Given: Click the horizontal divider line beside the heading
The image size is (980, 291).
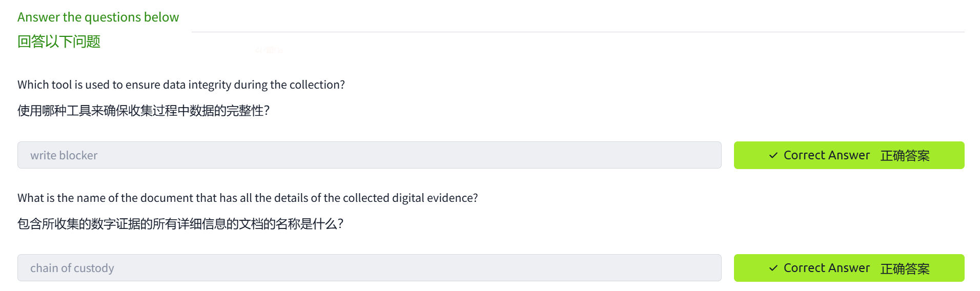Looking at the screenshot, I should (x=578, y=32).
